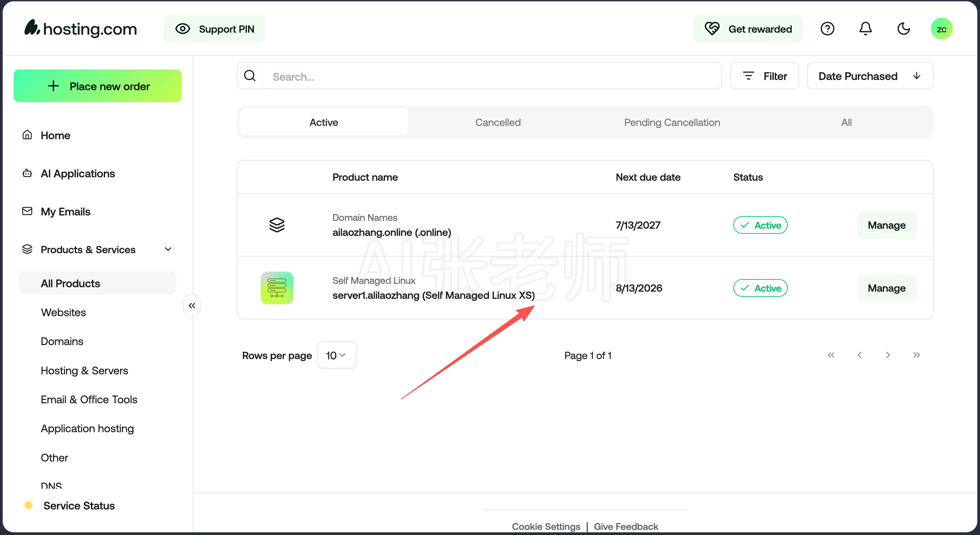Click Give Feedback link
The width and height of the screenshot is (980, 535).
626,526
